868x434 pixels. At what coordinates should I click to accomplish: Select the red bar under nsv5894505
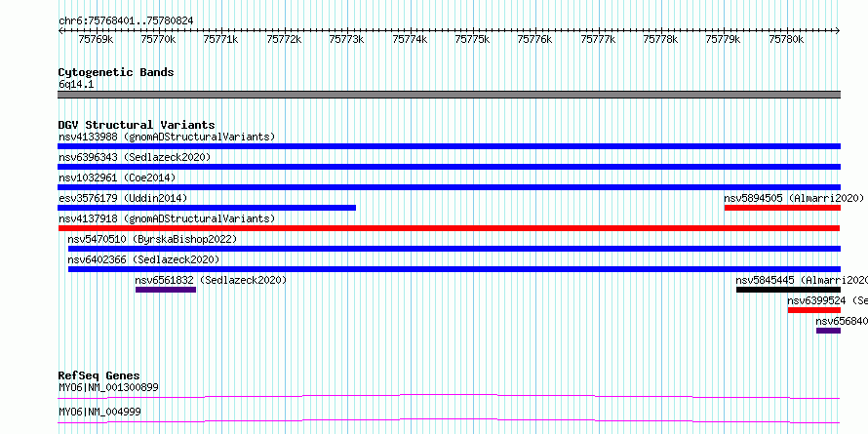[x=783, y=208]
